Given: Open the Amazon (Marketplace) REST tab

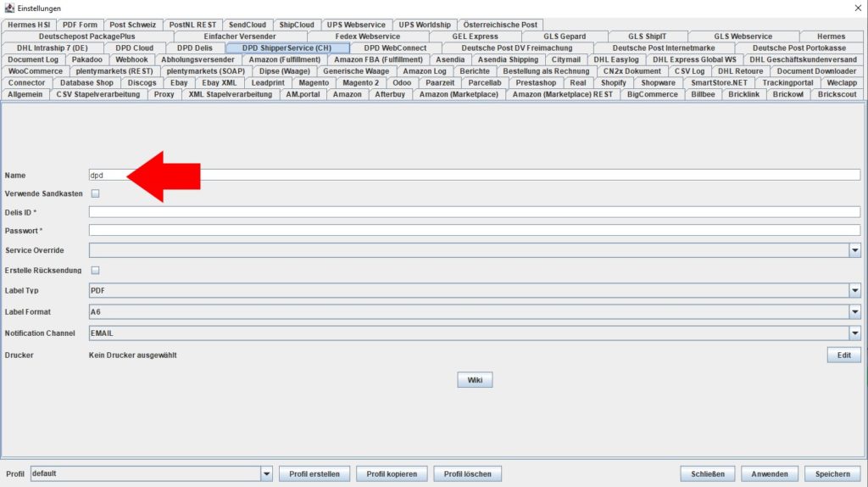Looking at the screenshot, I should [563, 95].
